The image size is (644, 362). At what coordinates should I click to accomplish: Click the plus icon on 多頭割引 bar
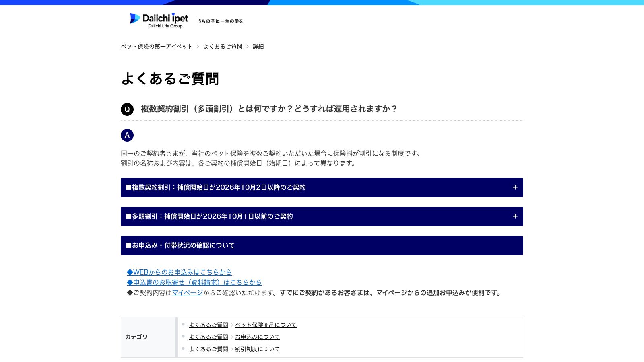tap(515, 216)
